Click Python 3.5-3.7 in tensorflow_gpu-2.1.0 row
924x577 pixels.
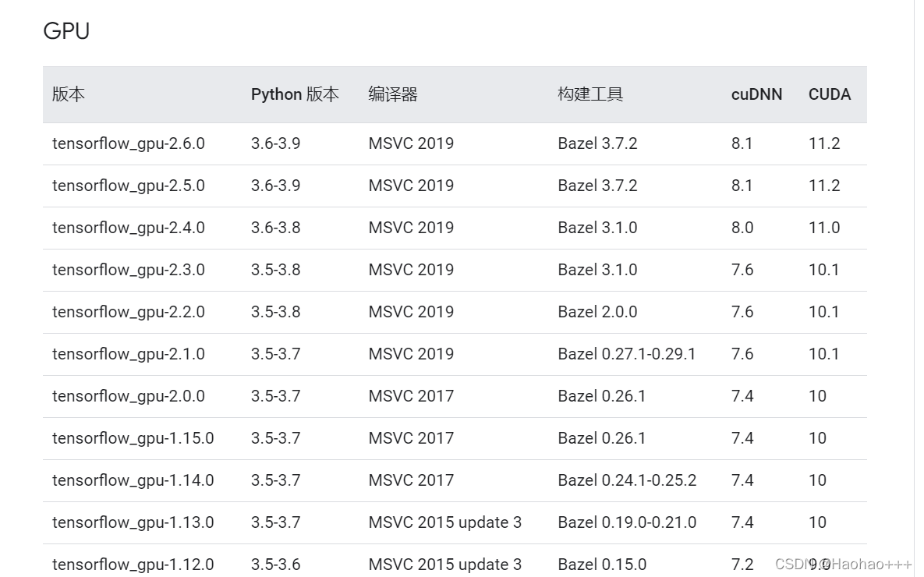[x=276, y=354]
